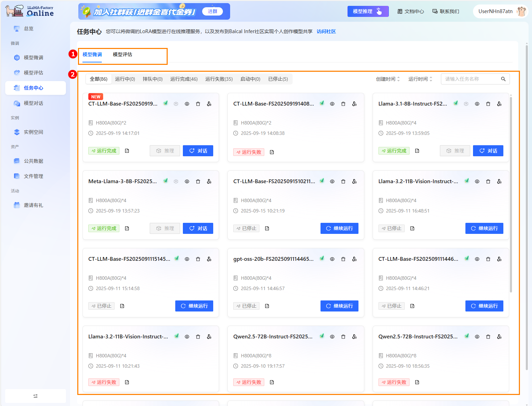Switch to the 模型评估 tab
532x406 pixels.
point(122,55)
